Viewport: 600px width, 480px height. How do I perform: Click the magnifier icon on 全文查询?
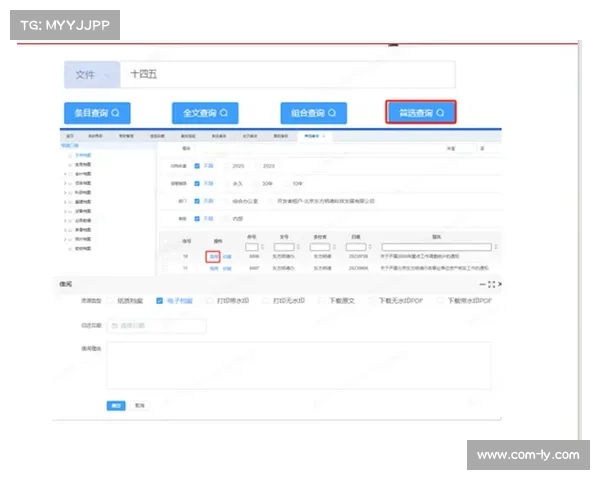[x=224, y=113]
